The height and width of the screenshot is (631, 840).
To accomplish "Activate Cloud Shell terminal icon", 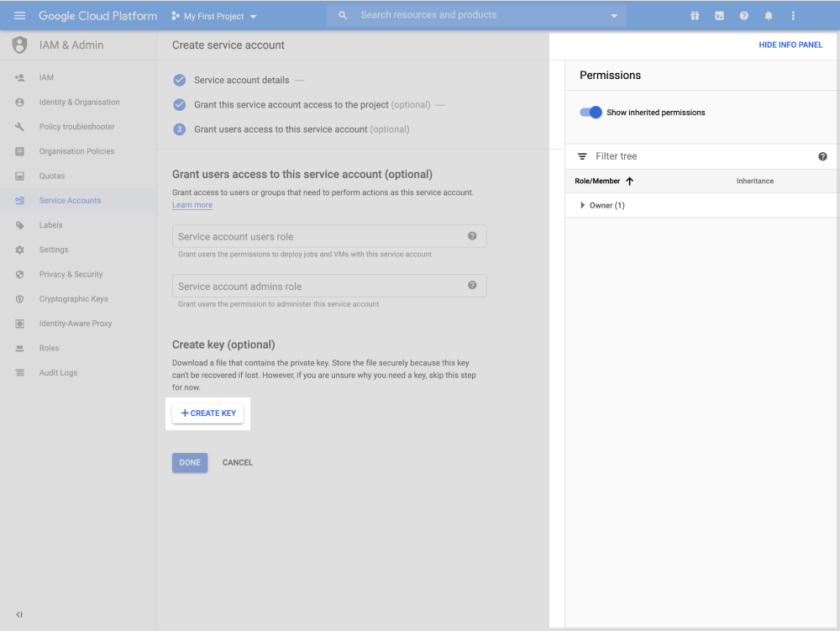I will [x=719, y=16].
